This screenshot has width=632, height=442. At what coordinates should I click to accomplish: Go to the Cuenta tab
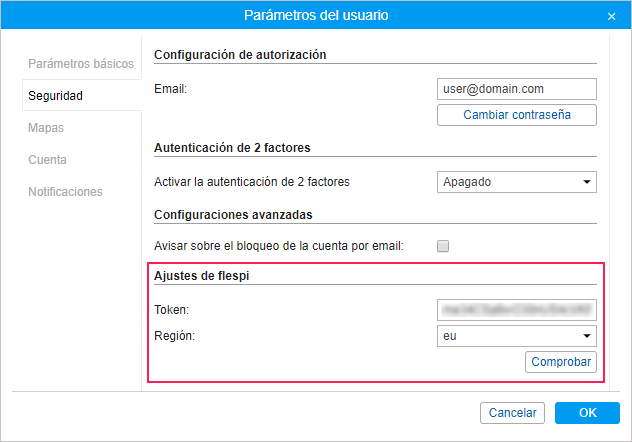click(48, 160)
